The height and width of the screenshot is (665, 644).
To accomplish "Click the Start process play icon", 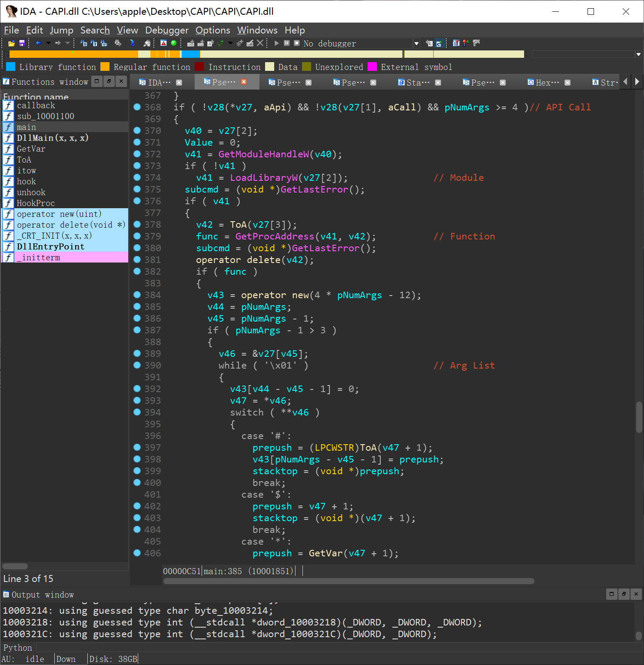I will coord(276,43).
